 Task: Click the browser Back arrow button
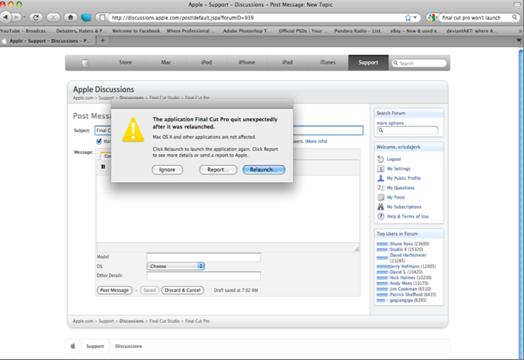pos(5,17)
